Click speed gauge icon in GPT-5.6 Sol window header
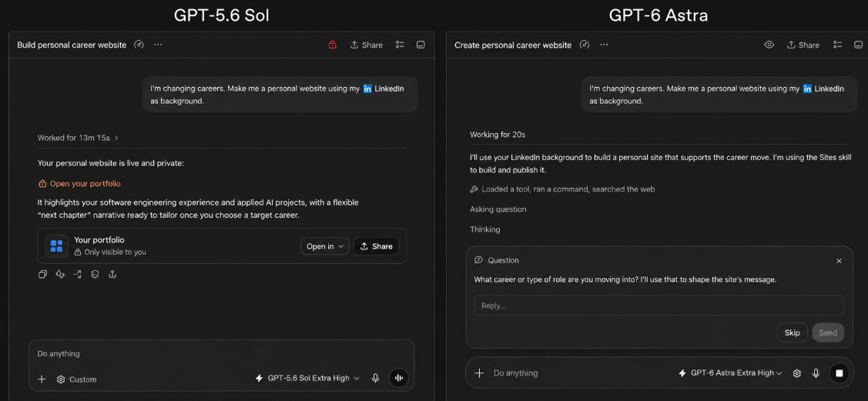The height and width of the screenshot is (401, 868). point(139,45)
